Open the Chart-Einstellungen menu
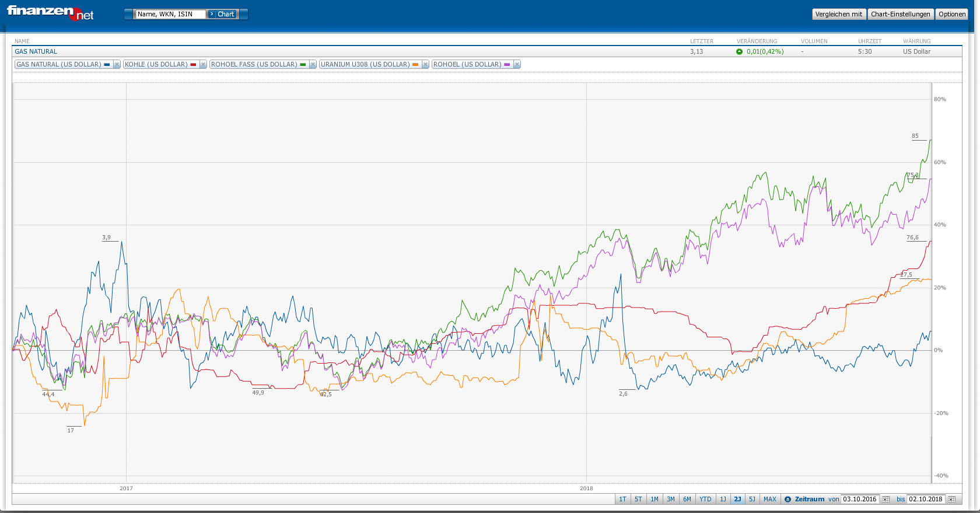This screenshot has height=513, width=980. click(x=901, y=14)
